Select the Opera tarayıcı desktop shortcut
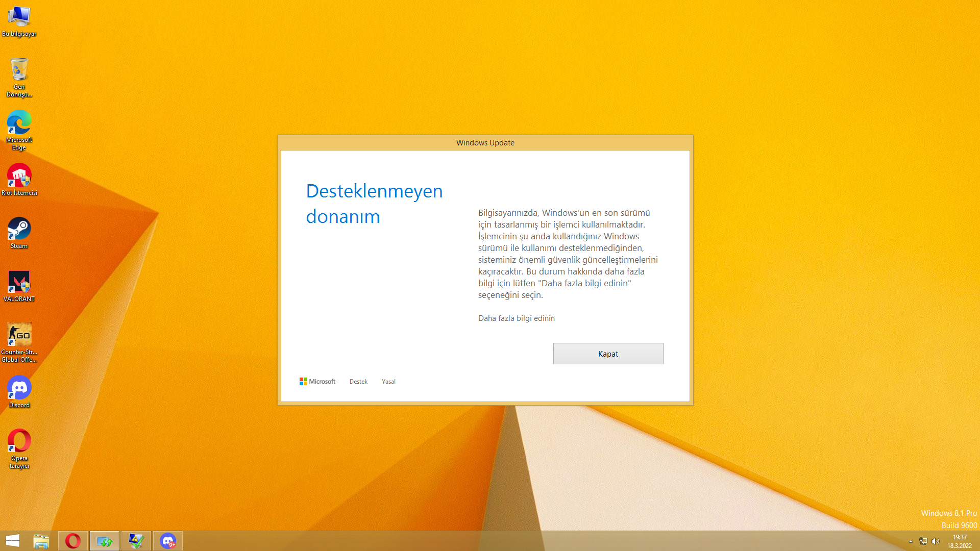 pos(19,446)
